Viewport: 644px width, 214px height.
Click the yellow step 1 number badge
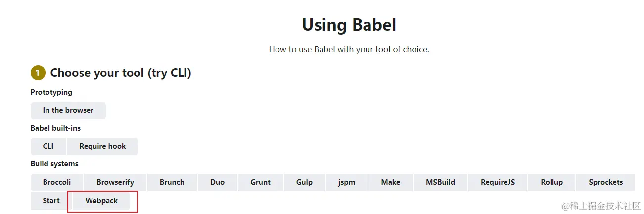pyautogui.click(x=38, y=73)
